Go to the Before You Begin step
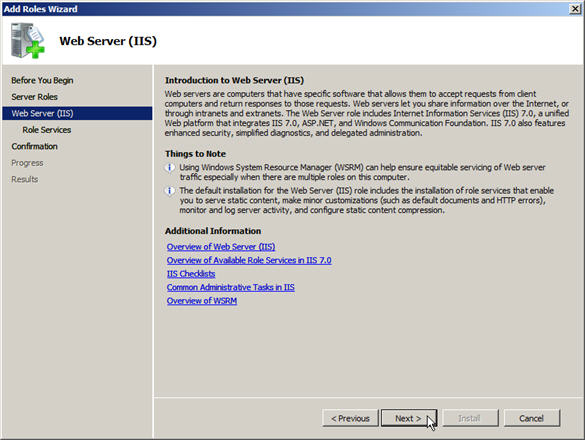 click(x=42, y=80)
